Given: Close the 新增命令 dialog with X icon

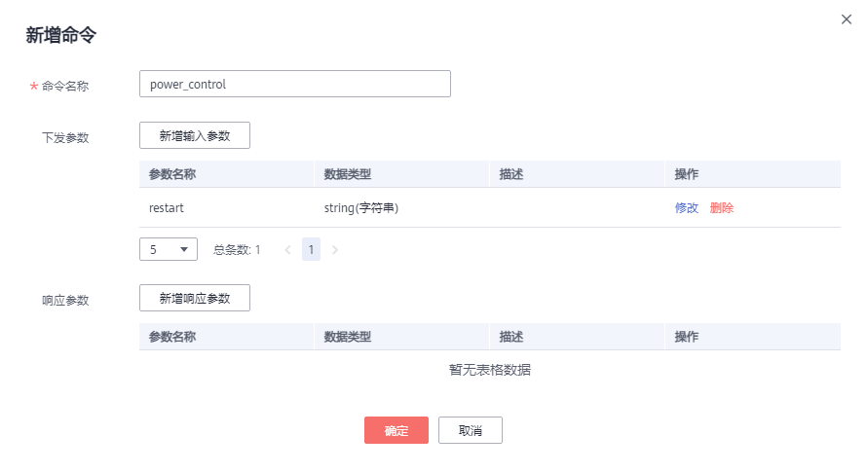Looking at the screenshot, I should coord(847,19).
